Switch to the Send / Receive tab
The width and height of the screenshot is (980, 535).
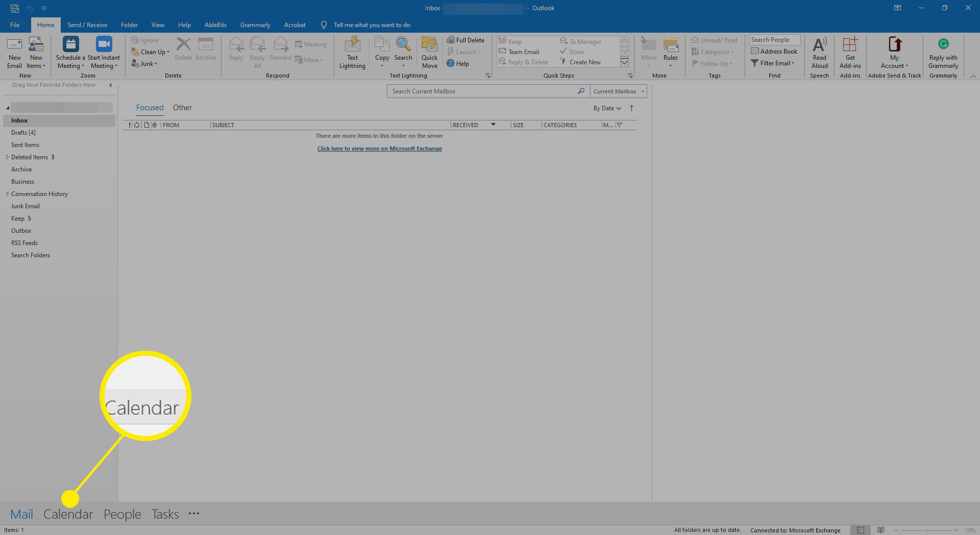click(x=87, y=25)
